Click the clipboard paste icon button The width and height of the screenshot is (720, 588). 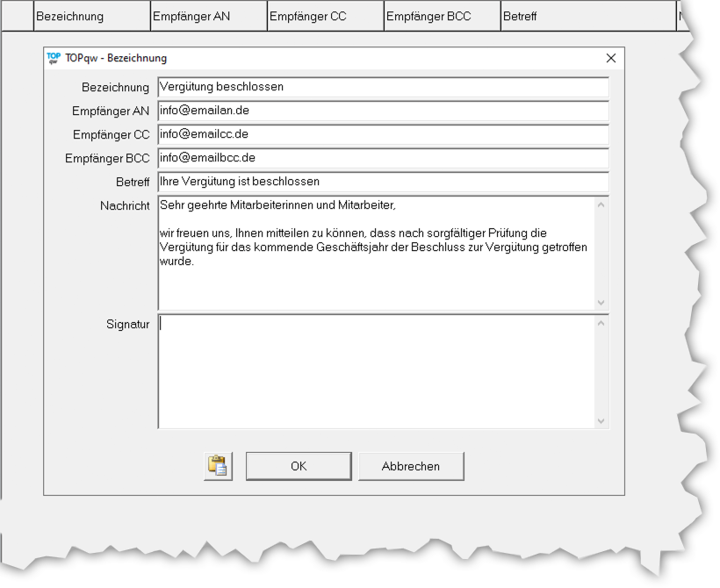pyautogui.click(x=218, y=466)
